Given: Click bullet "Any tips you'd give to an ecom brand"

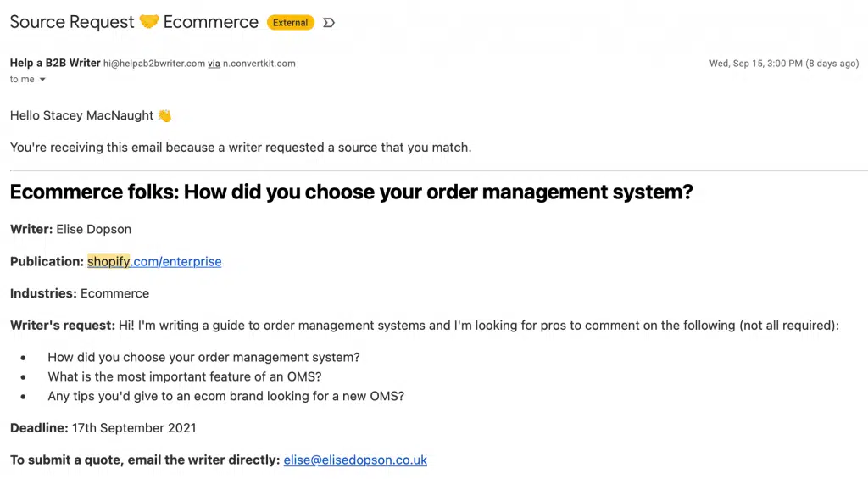Looking at the screenshot, I should pos(225,396).
